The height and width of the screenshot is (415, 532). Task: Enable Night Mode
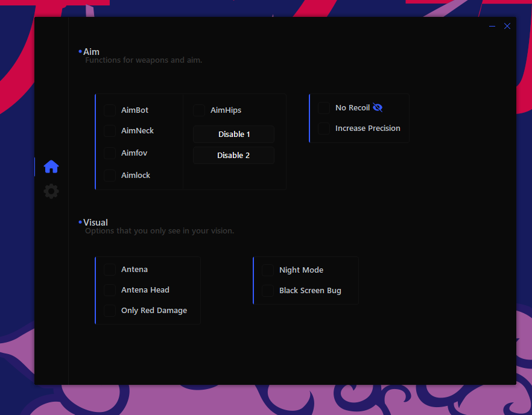267,270
